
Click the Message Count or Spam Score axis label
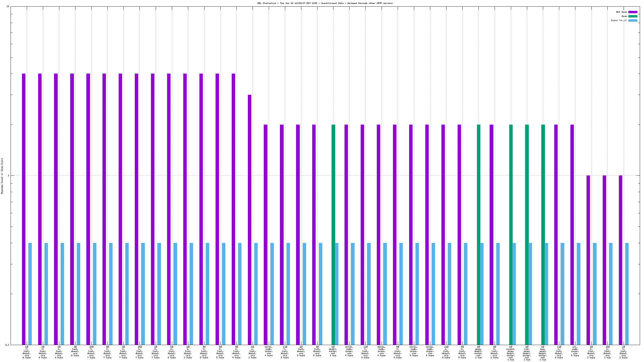pyautogui.click(x=2, y=176)
